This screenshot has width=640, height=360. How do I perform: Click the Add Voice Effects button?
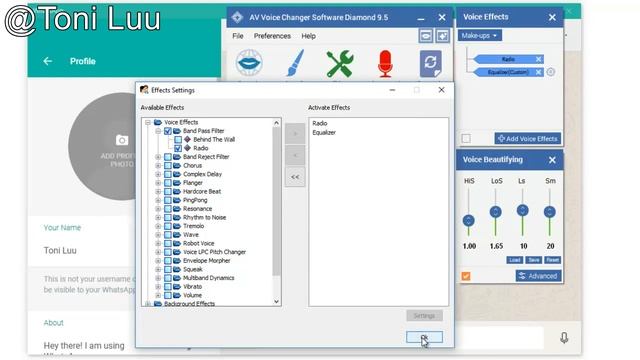click(528, 139)
